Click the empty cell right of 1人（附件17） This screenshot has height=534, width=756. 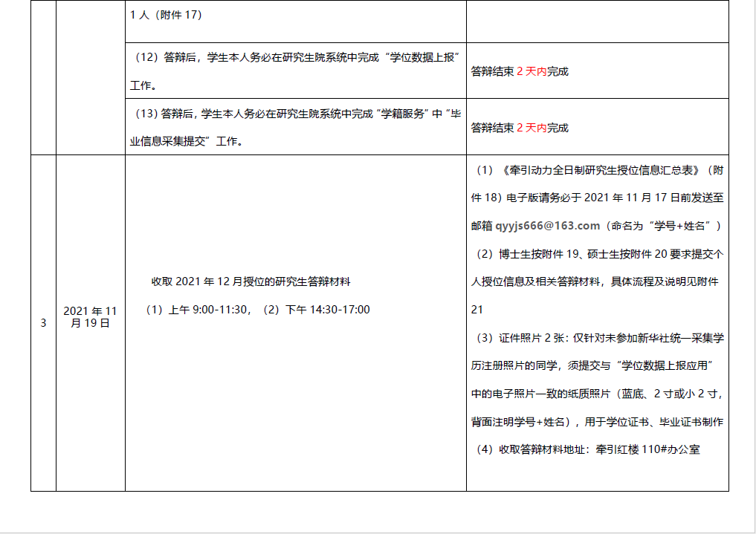click(597, 21)
